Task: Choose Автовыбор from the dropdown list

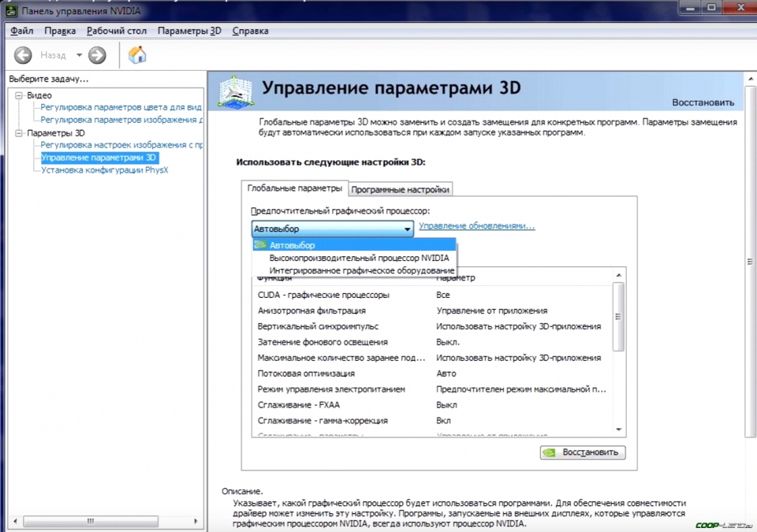Action: (x=354, y=245)
